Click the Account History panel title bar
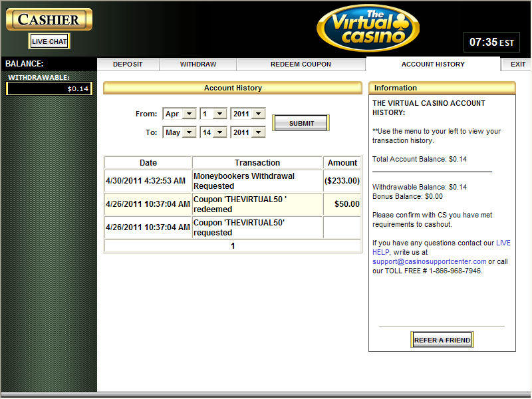Image resolution: width=532 pixels, height=399 pixels. coord(233,88)
